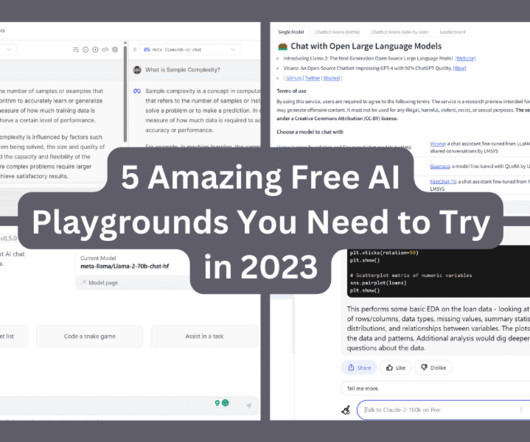Click the clear chat list icon
The width and height of the screenshot is (530, 442).
tap(76, 50)
